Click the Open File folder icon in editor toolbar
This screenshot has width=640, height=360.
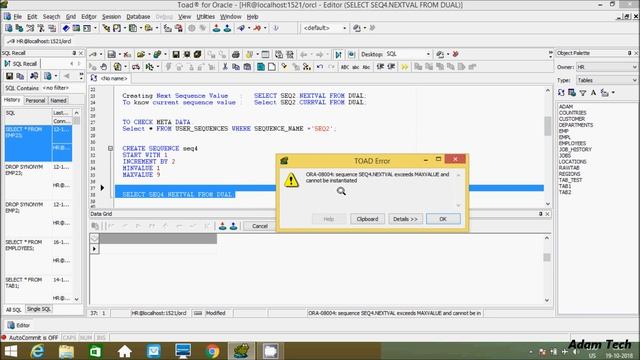[x=141, y=54]
